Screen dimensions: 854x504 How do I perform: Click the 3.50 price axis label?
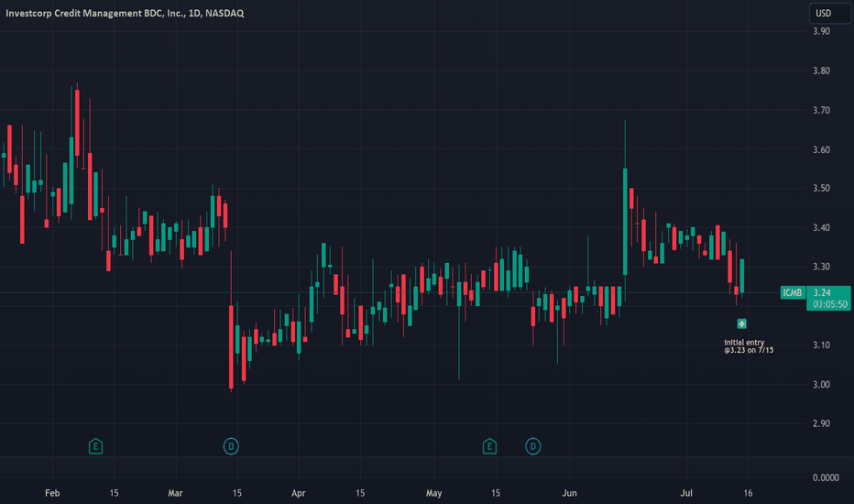[821, 189]
